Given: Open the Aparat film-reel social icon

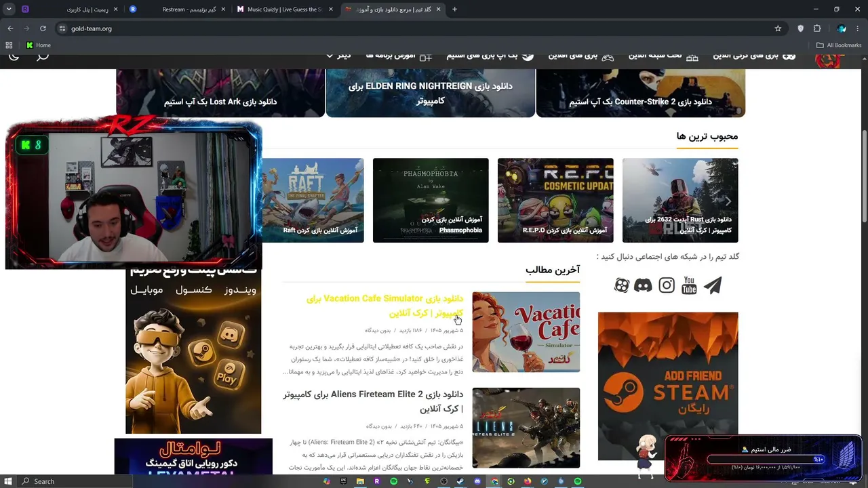Looking at the screenshot, I should 622,285.
